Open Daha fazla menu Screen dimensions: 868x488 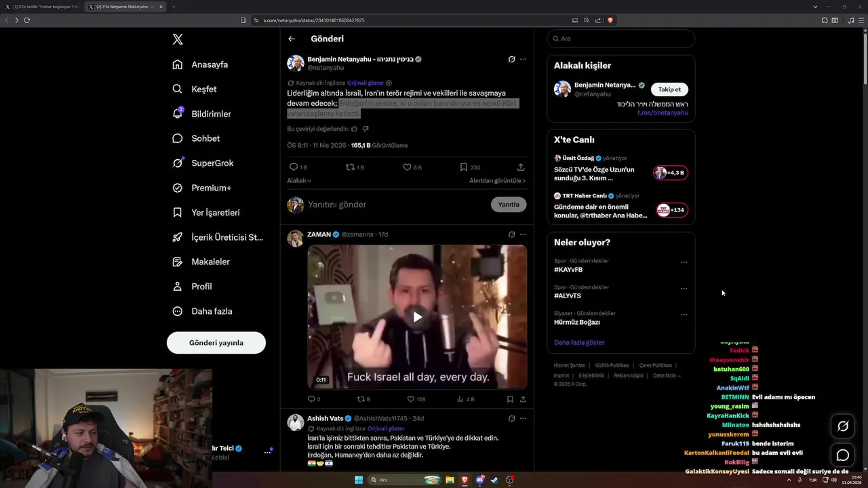click(x=202, y=311)
